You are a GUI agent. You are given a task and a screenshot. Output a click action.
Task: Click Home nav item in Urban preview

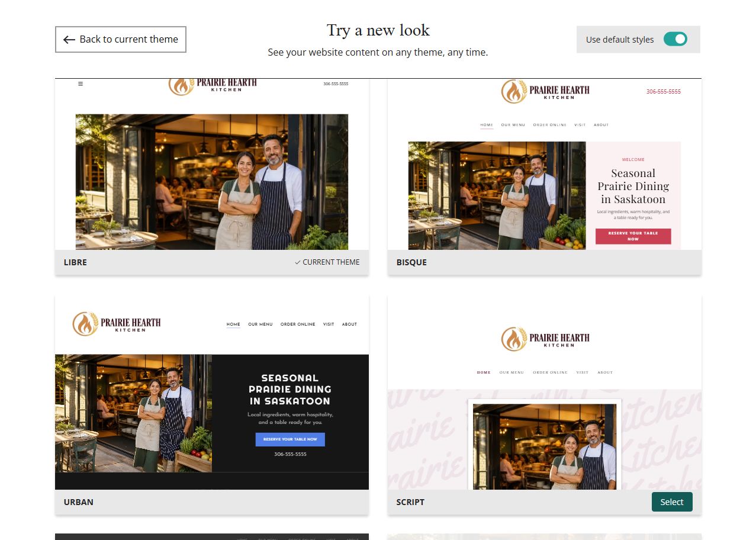coord(233,324)
